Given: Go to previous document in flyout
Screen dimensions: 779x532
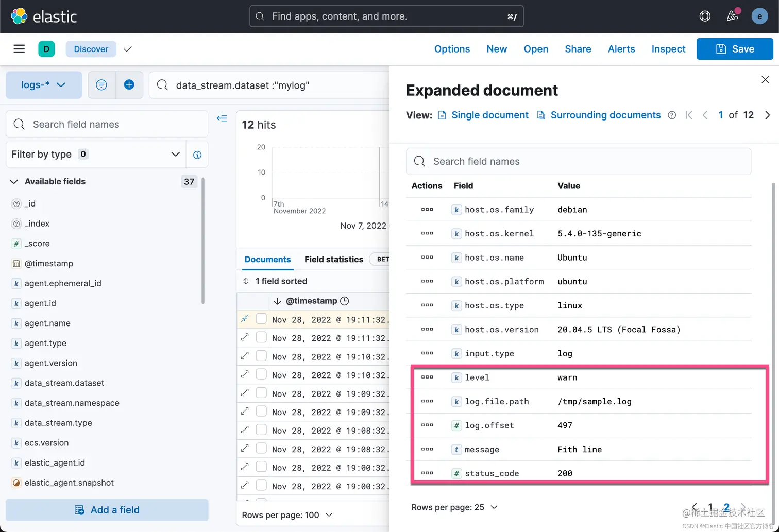Looking at the screenshot, I should (x=705, y=115).
